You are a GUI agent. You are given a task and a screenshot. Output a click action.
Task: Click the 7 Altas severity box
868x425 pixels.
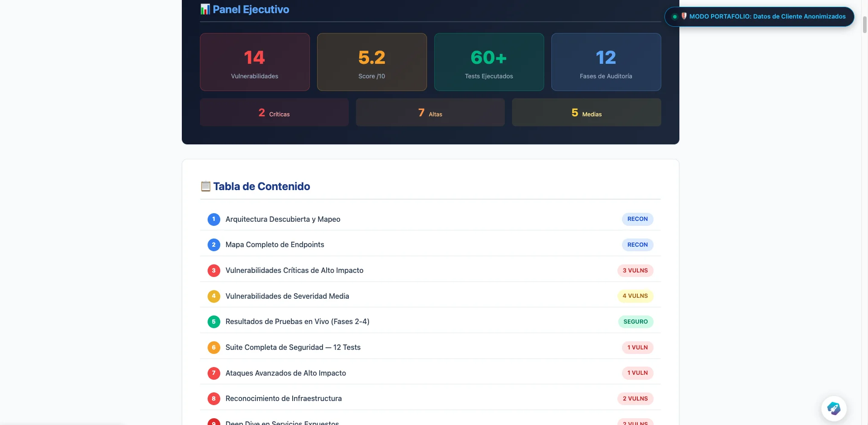(x=430, y=112)
